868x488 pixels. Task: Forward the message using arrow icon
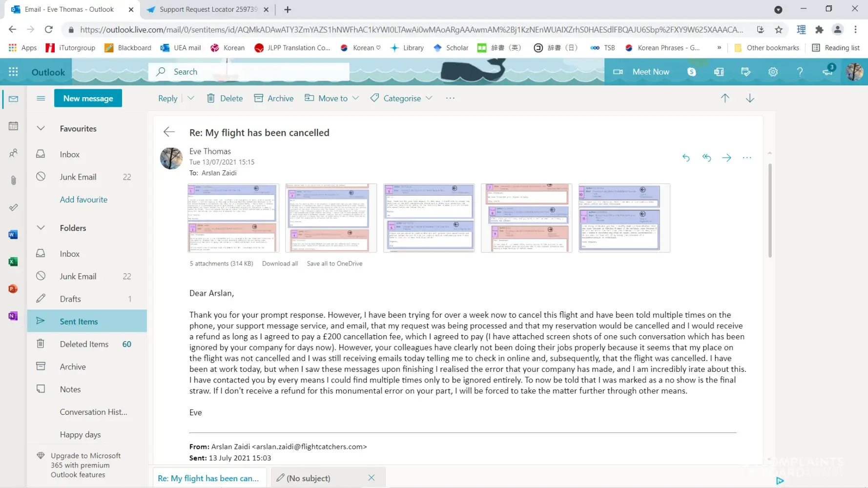pyautogui.click(x=727, y=158)
